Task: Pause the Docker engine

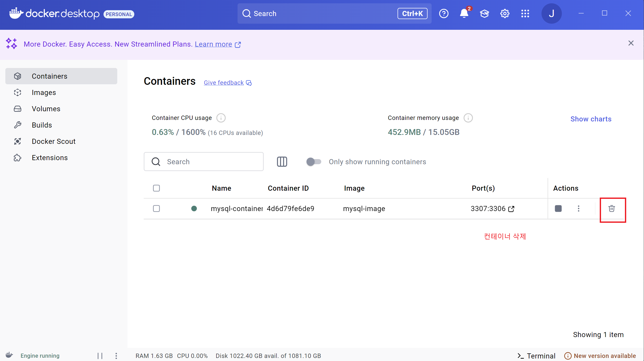Action: [x=100, y=356]
